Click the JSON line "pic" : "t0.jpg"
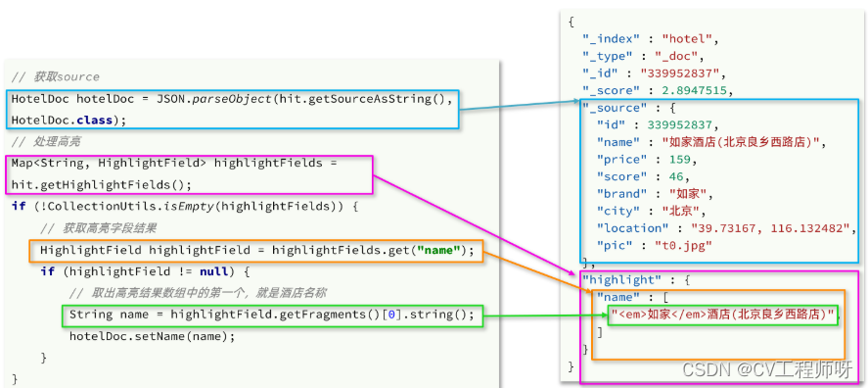The width and height of the screenshot is (868, 388). click(x=655, y=246)
